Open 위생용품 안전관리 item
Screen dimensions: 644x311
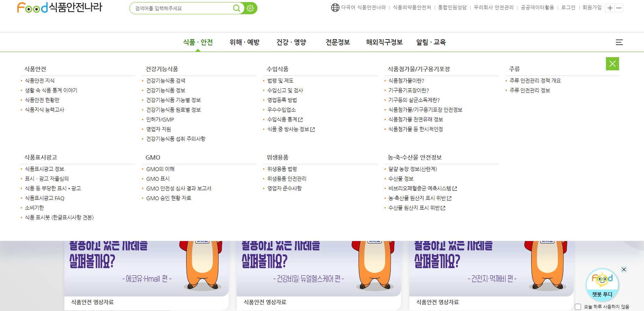[287, 179]
